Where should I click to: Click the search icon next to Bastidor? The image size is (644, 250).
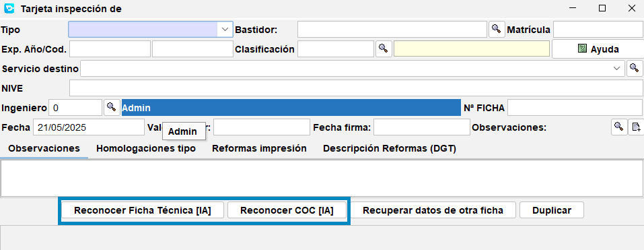497,29
